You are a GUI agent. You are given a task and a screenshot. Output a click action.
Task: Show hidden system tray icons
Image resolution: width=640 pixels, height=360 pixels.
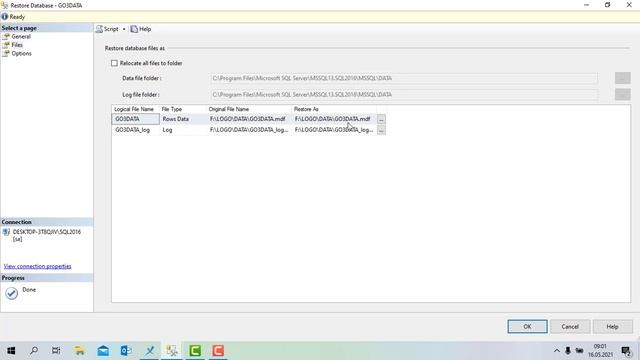pyautogui.click(x=556, y=351)
